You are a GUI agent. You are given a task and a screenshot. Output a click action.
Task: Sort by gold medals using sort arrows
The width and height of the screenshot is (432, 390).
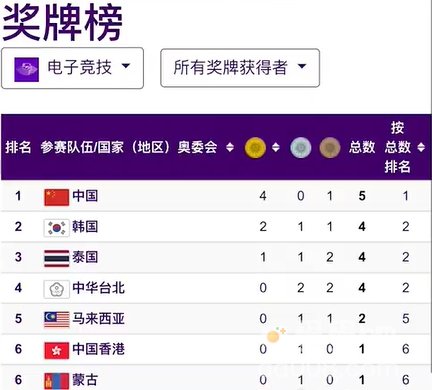coord(276,147)
